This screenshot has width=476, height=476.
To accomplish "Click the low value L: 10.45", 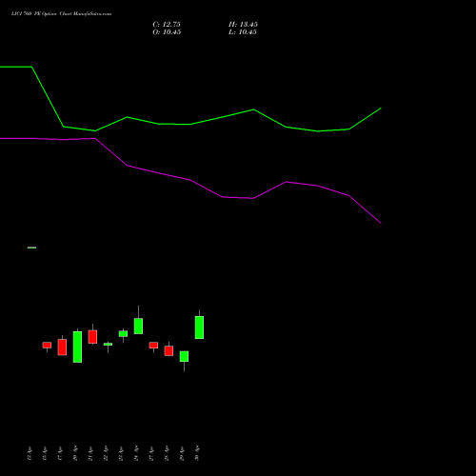I will click(243, 32).
